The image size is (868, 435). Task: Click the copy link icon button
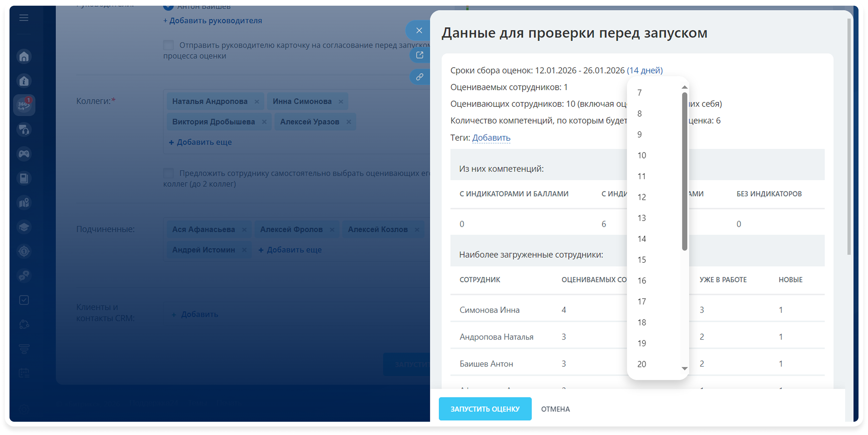coord(420,77)
